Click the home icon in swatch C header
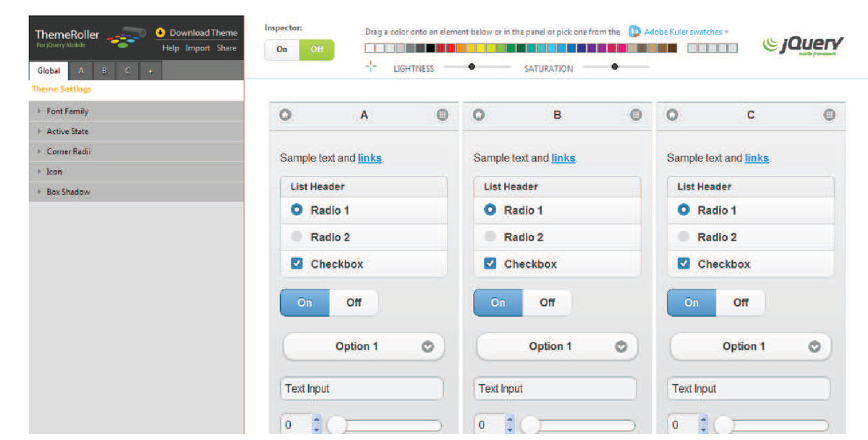Screen dimensions: 868x440 (x=673, y=114)
